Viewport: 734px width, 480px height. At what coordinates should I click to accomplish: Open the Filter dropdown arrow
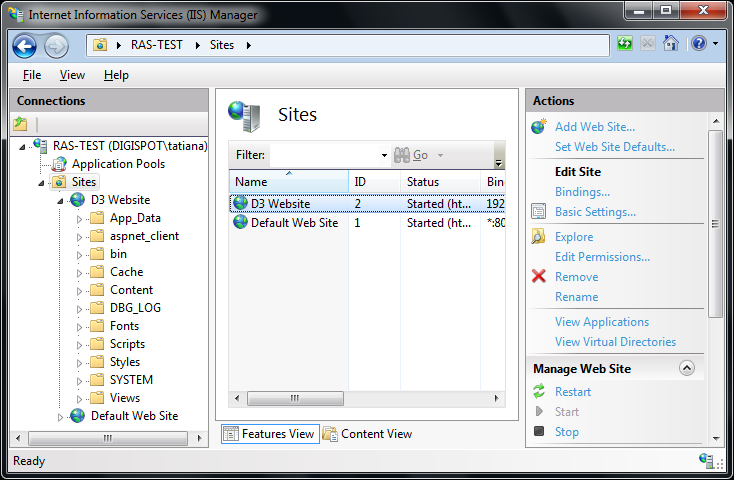[x=384, y=156]
